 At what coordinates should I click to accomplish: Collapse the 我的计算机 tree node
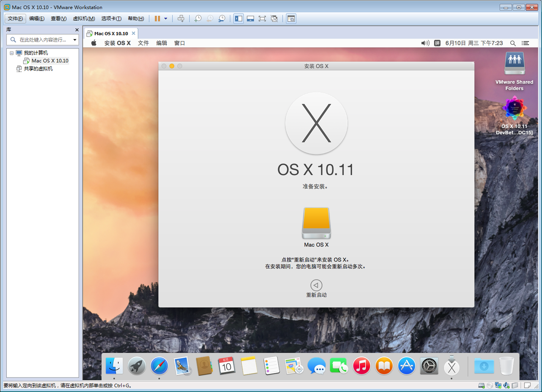coord(11,53)
